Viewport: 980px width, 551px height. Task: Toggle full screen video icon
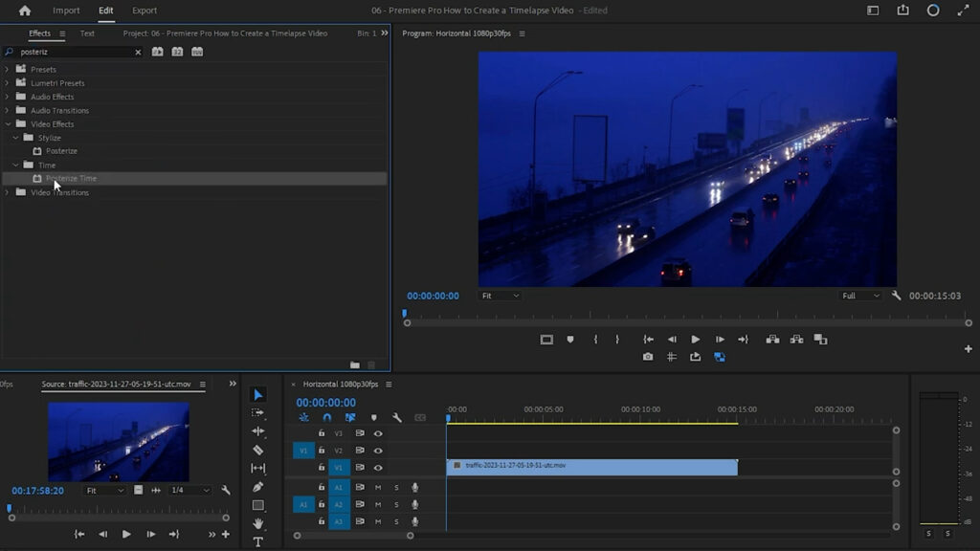(x=963, y=11)
